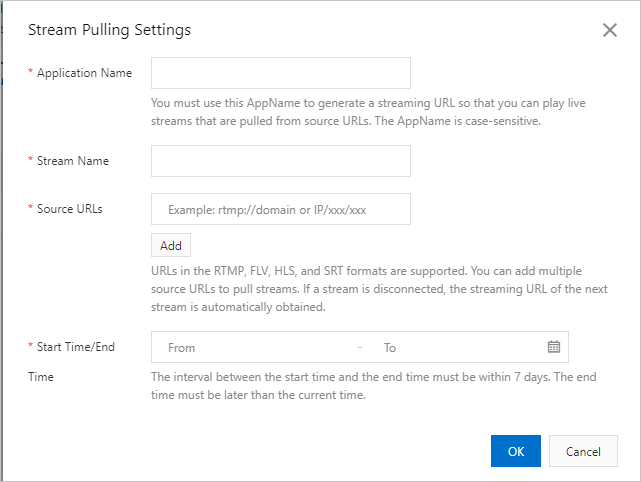Image resolution: width=641 pixels, height=482 pixels.
Task: Click the Application Name label
Action: pyautogui.click(x=84, y=74)
